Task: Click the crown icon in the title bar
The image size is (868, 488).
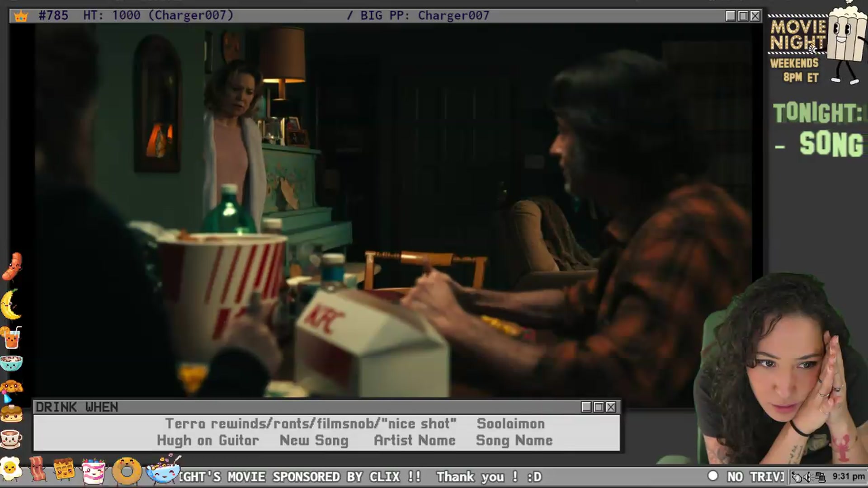Action: pos(21,16)
